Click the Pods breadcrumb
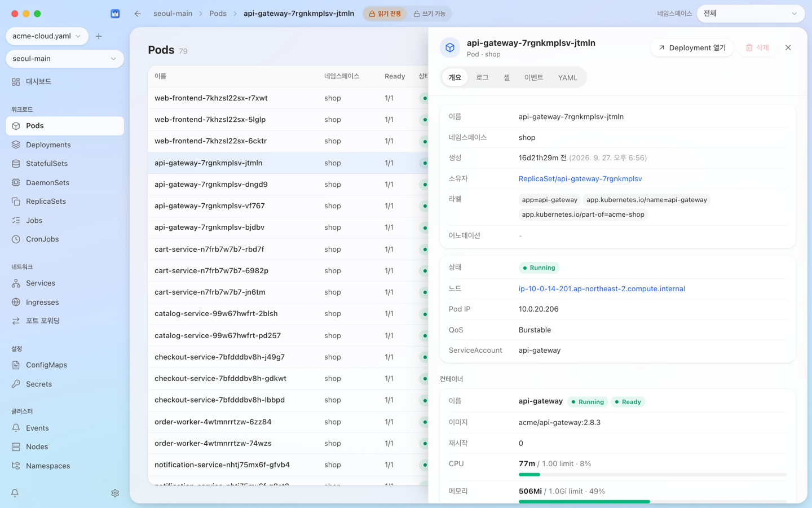Image resolution: width=812 pixels, height=508 pixels. click(x=218, y=14)
